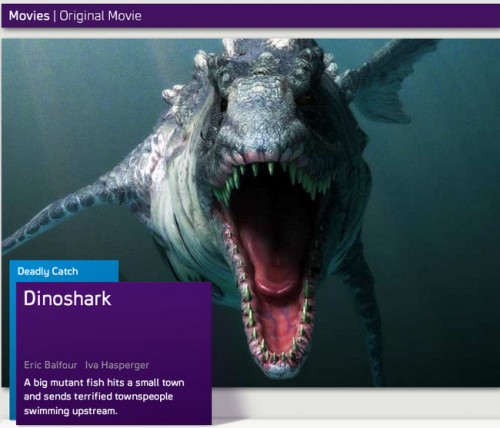View Eric Balfour's cast page
The image size is (500, 428).
click(x=50, y=365)
